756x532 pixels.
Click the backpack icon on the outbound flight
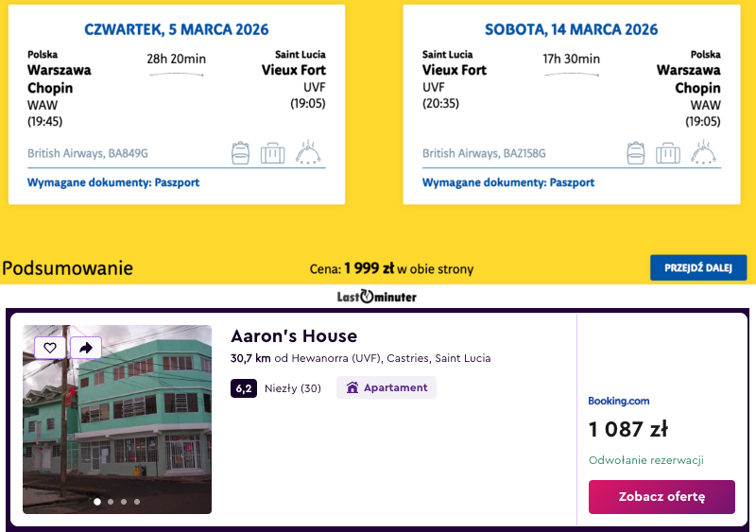241,152
